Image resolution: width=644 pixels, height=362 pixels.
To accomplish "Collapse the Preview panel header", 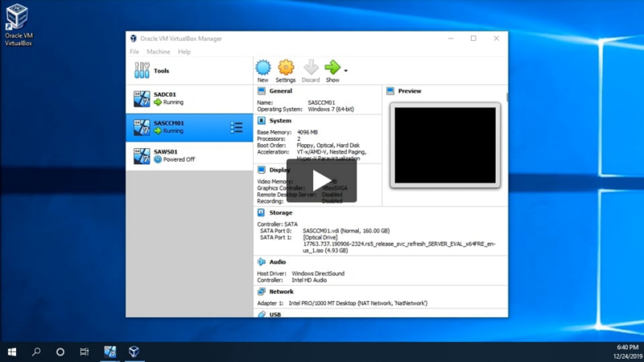I will pyautogui.click(x=409, y=91).
